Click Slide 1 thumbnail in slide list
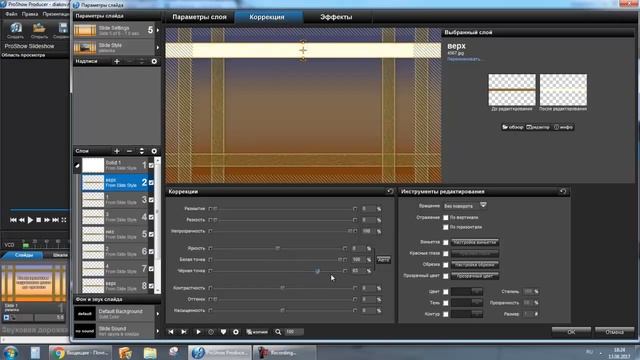 tap(34, 283)
